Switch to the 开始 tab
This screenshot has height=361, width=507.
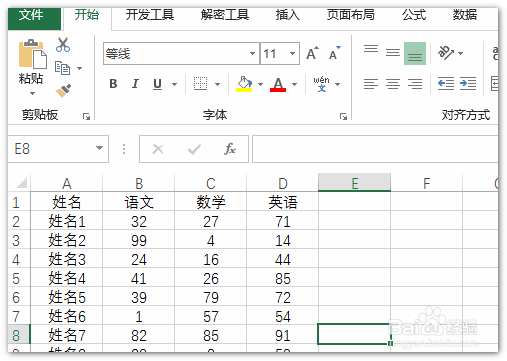[87, 15]
